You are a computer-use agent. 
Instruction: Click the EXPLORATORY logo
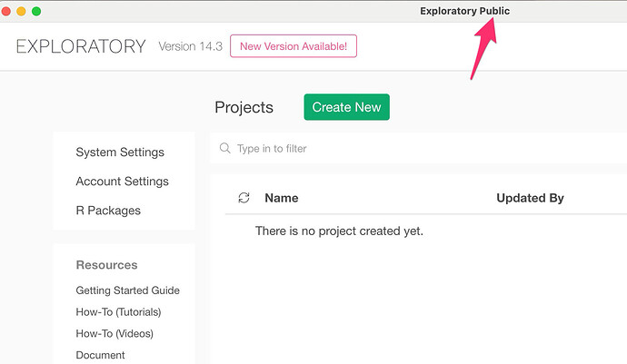(x=81, y=47)
